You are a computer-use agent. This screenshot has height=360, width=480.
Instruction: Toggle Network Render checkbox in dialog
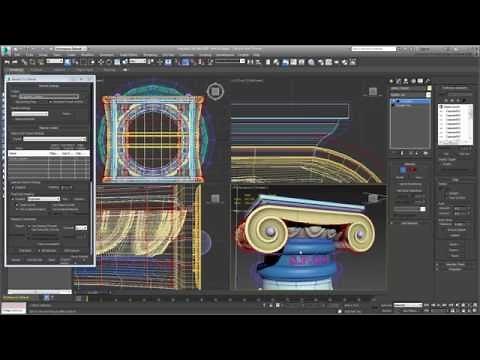click(14, 119)
